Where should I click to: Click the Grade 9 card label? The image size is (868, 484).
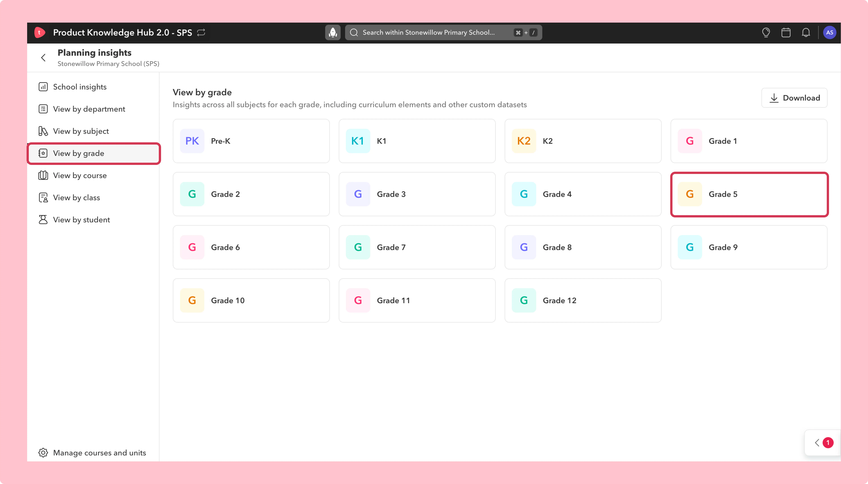(723, 248)
